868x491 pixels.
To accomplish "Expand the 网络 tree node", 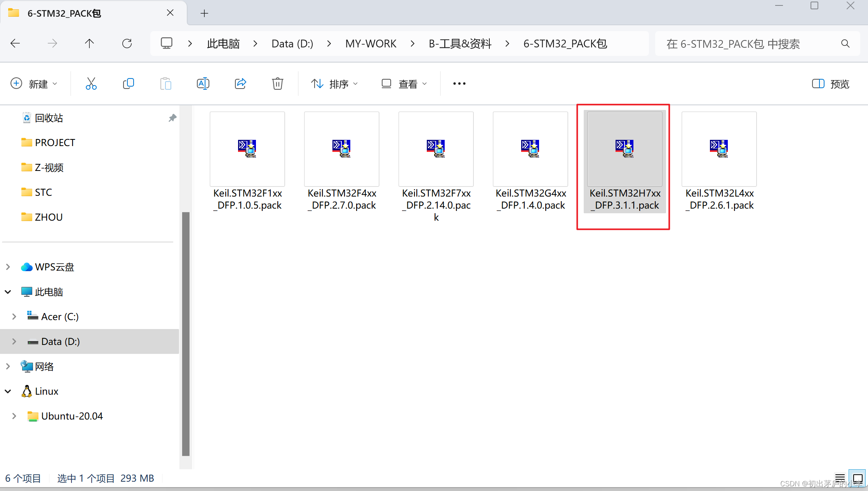I will click(8, 366).
